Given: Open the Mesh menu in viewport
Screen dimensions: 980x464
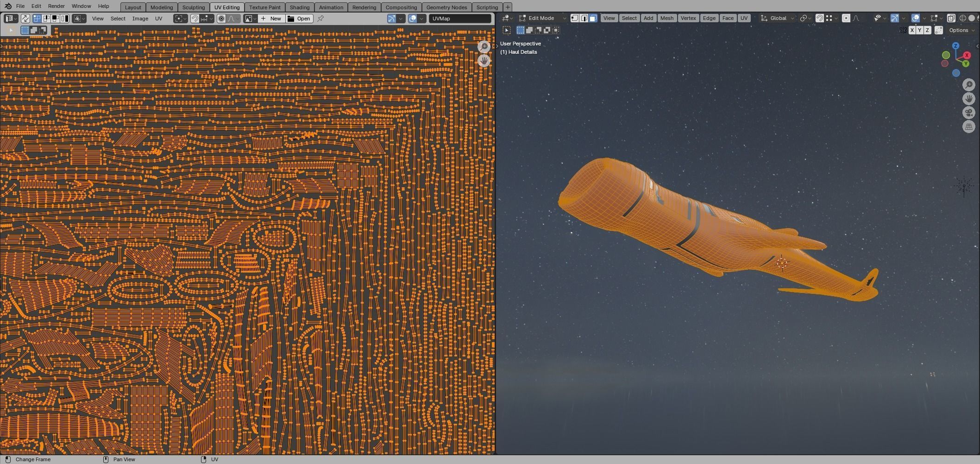Looking at the screenshot, I should [666, 18].
